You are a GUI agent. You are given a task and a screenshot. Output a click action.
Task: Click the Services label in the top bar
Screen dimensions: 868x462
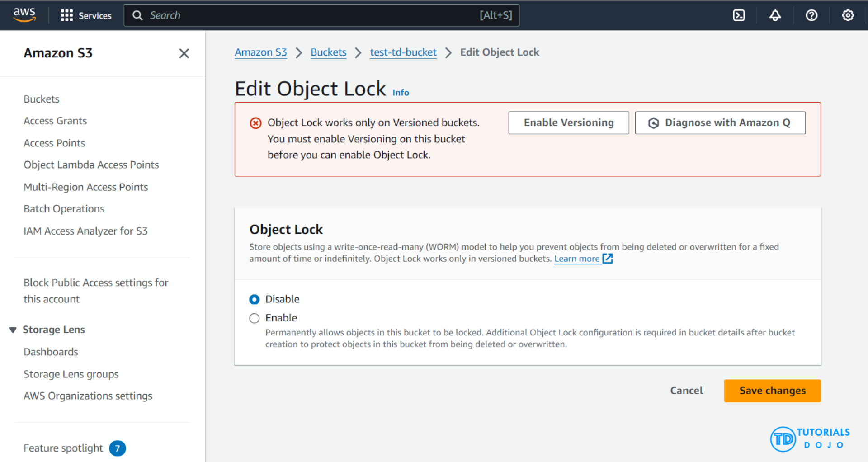click(x=95, y=15)
